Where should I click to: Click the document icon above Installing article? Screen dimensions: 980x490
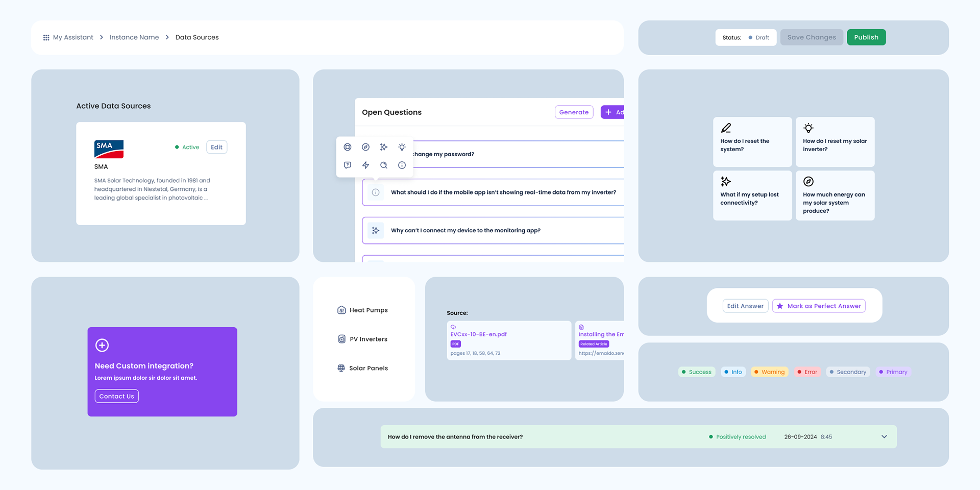pyautogui.click(x=581, y=327)
